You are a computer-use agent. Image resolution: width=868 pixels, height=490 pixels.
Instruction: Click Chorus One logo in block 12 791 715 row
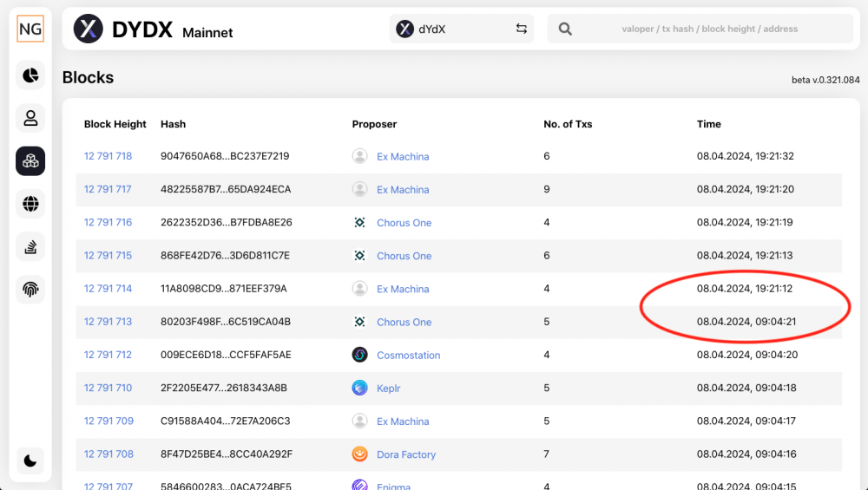[360, 256]
